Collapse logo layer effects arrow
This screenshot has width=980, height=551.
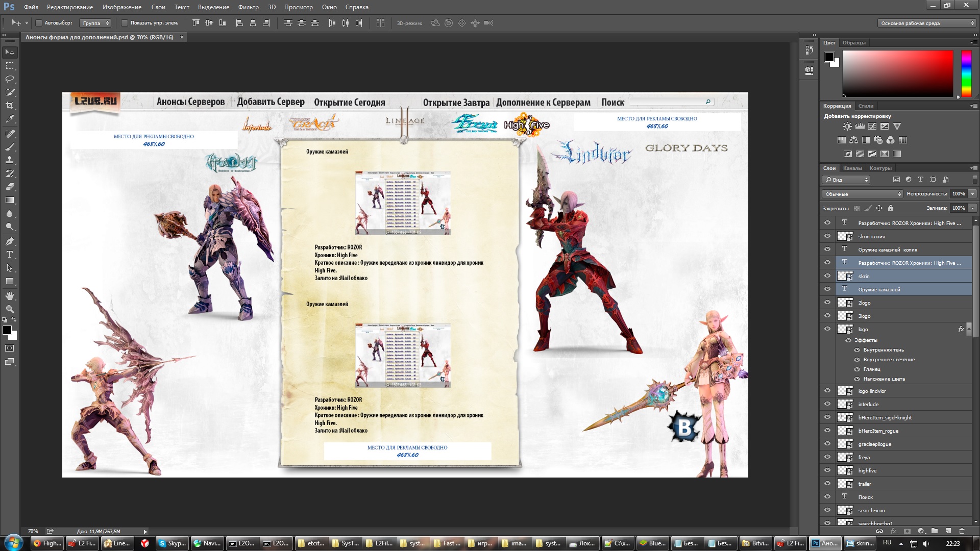click(x=969, y=329)
